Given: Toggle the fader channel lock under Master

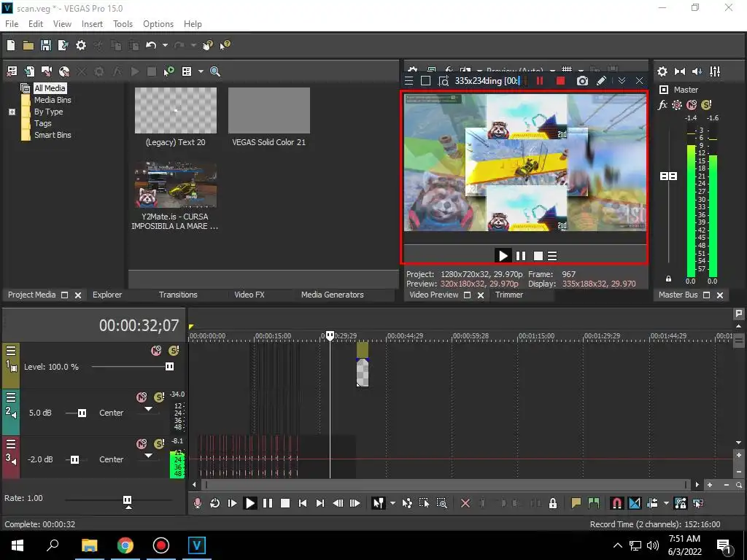Looking at the screenshot, I should pyautogui.click(x=668, y=279).
